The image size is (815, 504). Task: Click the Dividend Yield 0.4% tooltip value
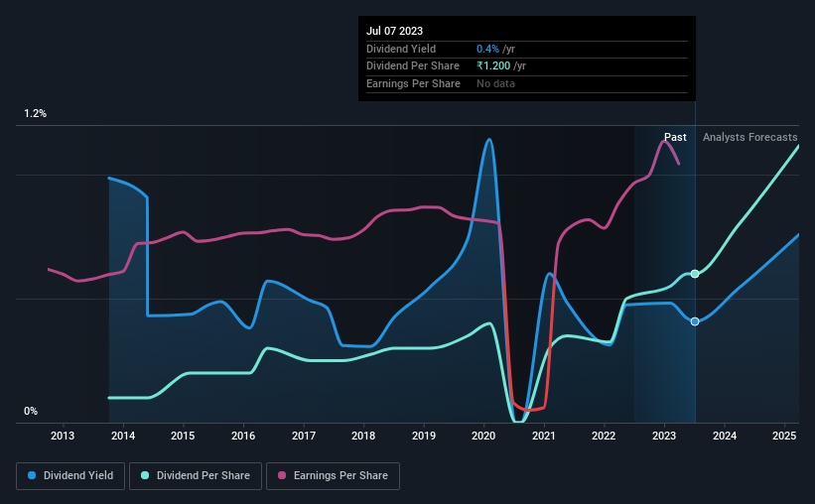coord(487,49)
